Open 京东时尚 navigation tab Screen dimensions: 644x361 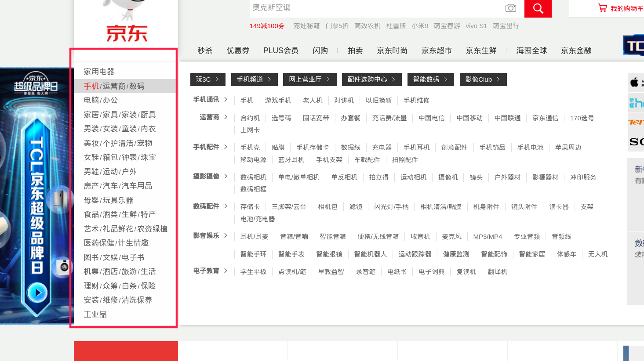[392, 51]
